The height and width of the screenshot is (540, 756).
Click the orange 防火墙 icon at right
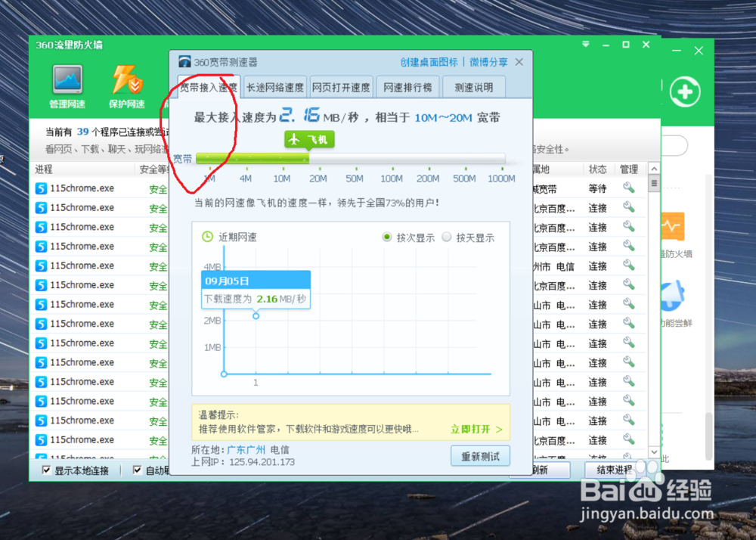pos(674,227)
